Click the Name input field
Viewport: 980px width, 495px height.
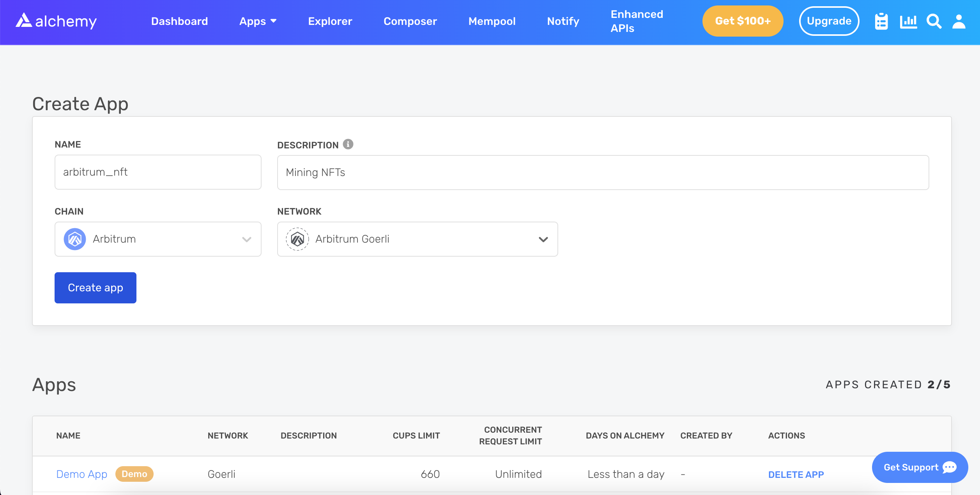click(158, 172)
